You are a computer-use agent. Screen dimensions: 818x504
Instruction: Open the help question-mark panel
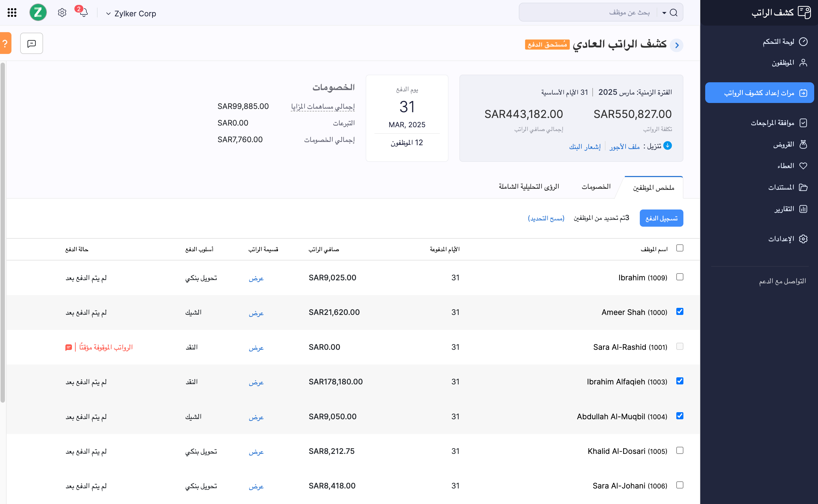(x=5, y=43)
